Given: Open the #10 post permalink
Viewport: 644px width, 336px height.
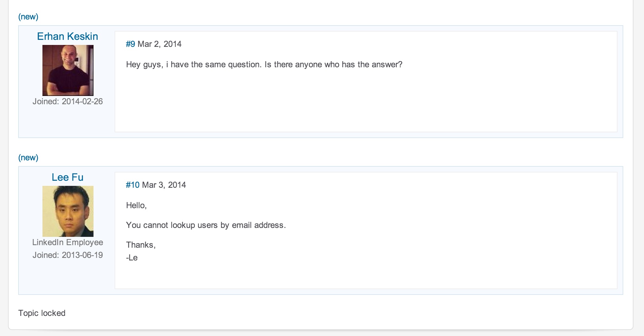Looking at the screenshot, I should (132, 185).
